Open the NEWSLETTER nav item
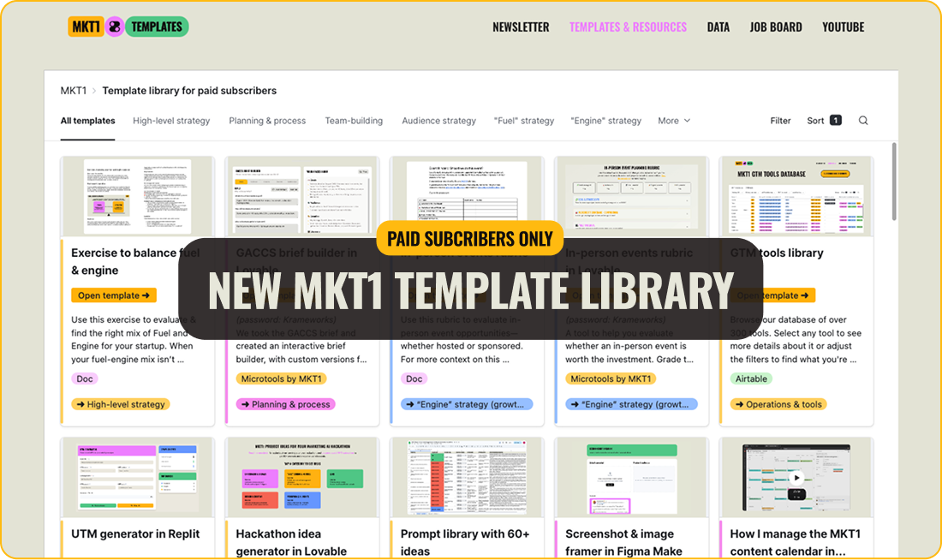Viewport: 942px width, 560px height. coord(521,27)
